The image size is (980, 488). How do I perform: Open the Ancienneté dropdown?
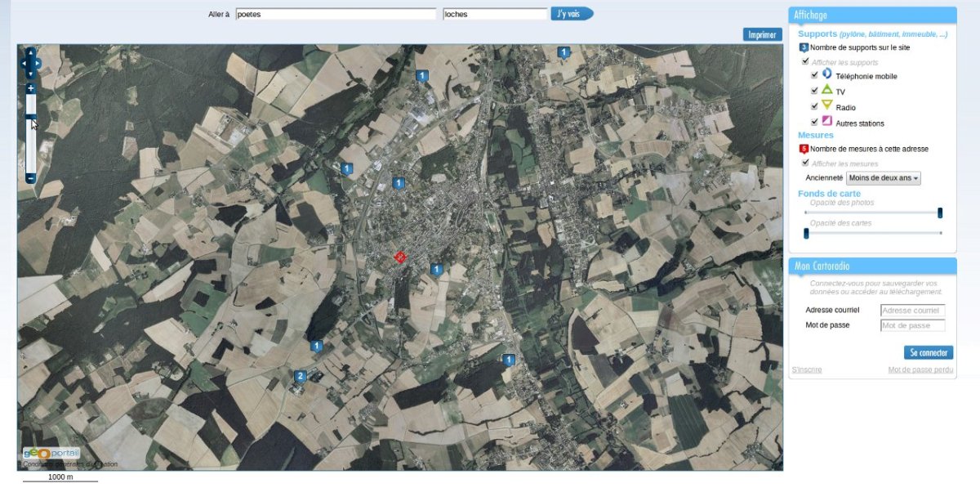tap(883, 178)
